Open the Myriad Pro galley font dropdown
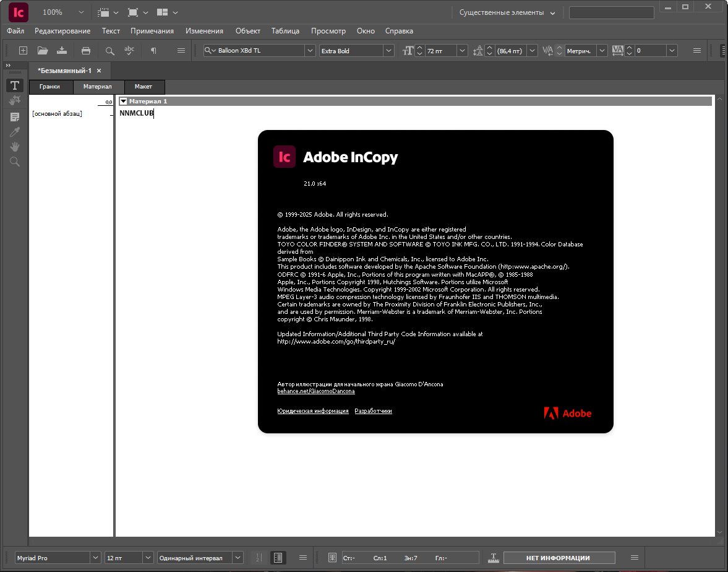Screen dimensions: 728x572 [x=95, y=558]
